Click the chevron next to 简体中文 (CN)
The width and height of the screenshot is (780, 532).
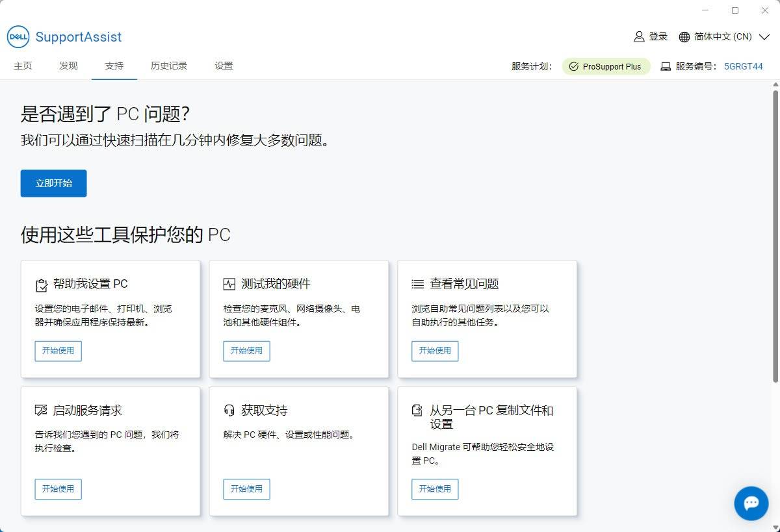(x=764, y=37)
